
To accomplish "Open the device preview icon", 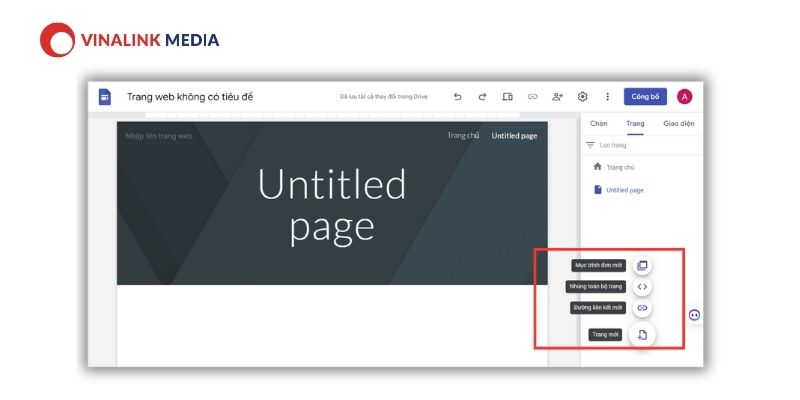I will point(507,96).
